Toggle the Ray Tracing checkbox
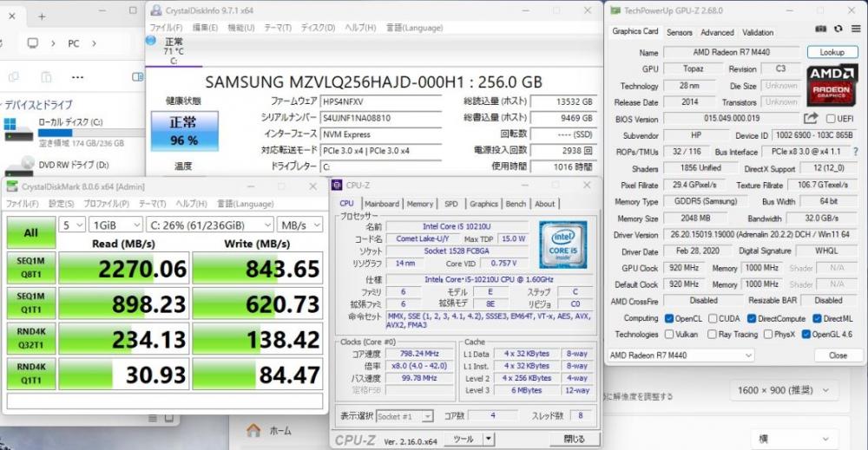The width and height of the screenshot is (868, 450). point(713,335)
